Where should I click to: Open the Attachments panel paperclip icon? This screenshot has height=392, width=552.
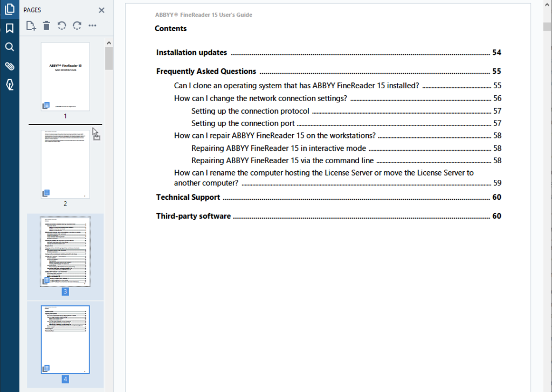10,66
